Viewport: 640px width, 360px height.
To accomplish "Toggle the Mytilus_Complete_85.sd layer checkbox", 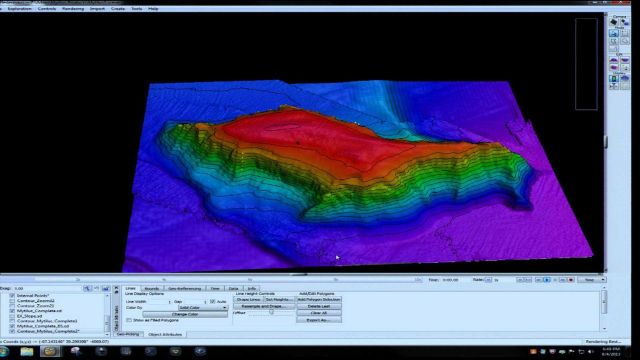I will [x=12, y=326].
